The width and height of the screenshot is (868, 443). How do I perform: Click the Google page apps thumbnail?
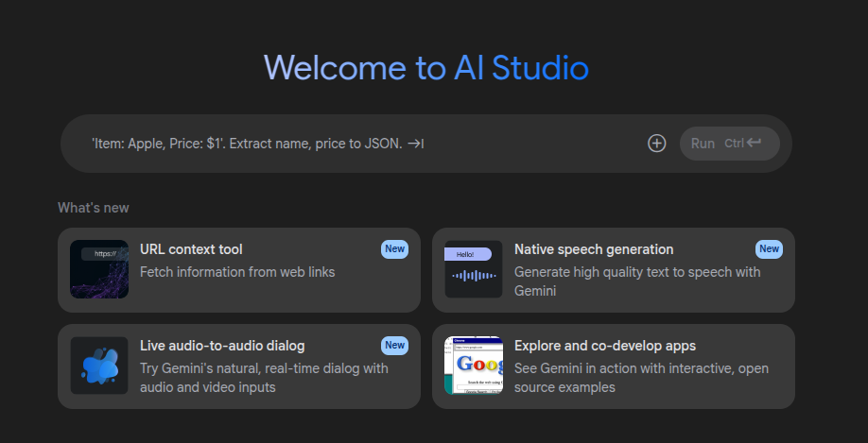(x=474, y=366)
